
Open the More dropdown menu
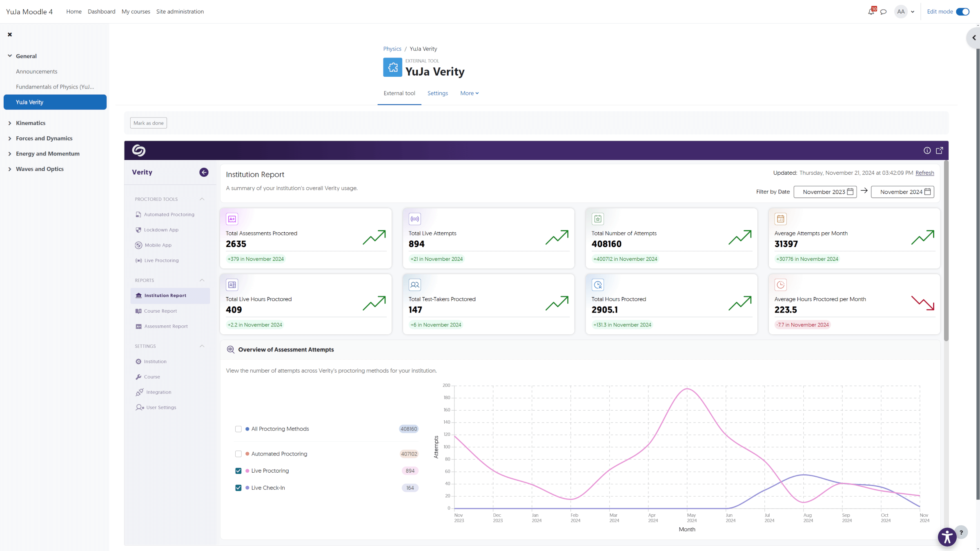pyautogui.click(x=469, y=93)
